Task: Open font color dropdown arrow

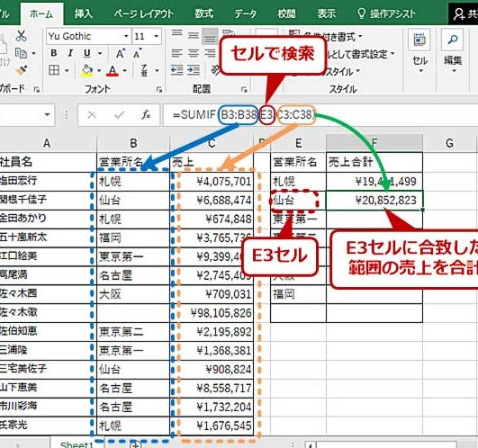Action: pos(125,71)
